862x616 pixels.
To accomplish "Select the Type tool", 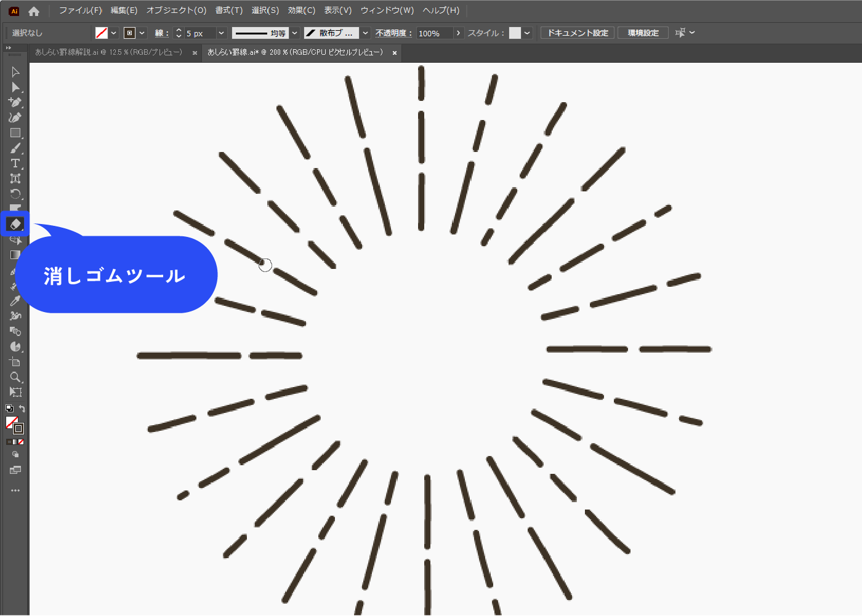I will [x=15, y=164].
